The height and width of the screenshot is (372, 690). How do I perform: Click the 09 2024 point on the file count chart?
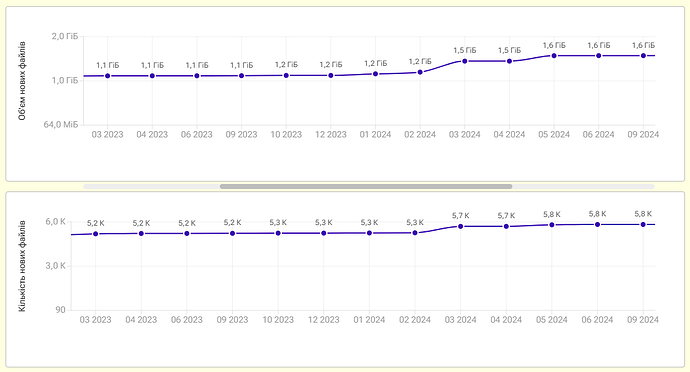(x=643, y=225)
